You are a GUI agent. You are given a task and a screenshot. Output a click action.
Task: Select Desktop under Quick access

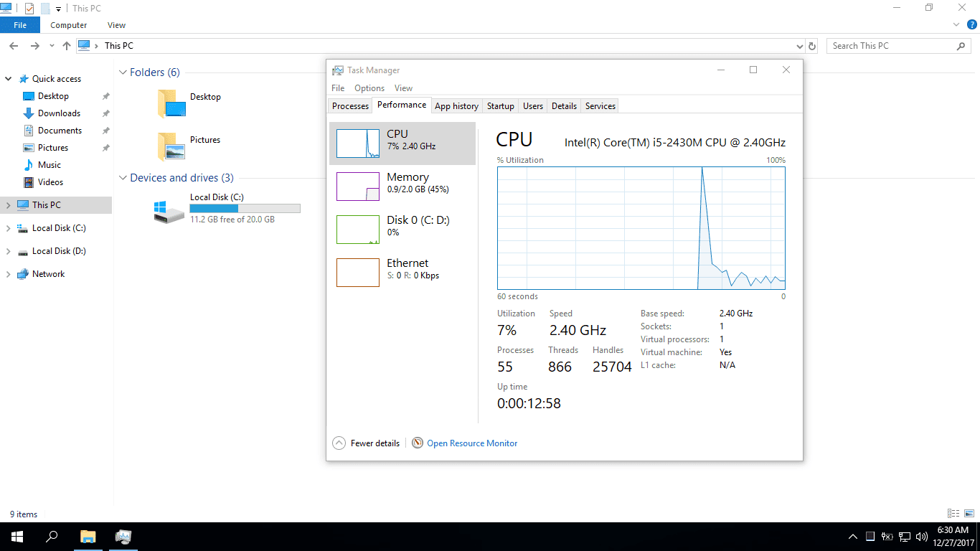[53, 96]
